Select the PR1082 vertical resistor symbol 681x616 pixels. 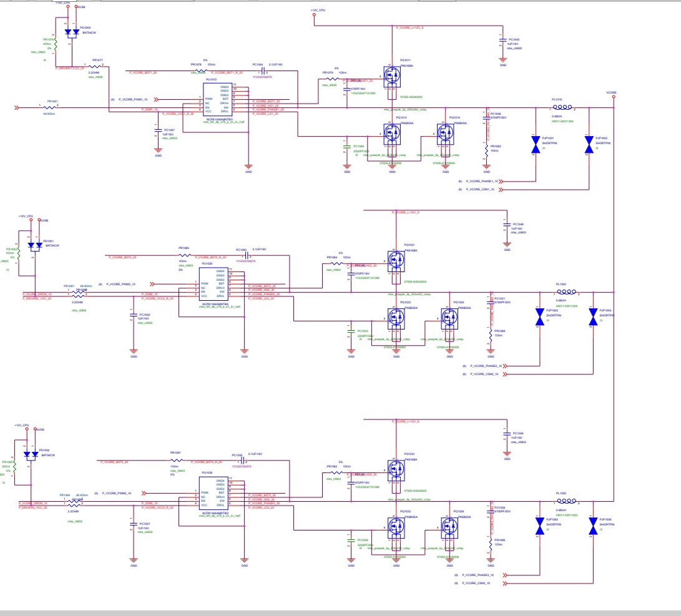click(x=486, y=150)
